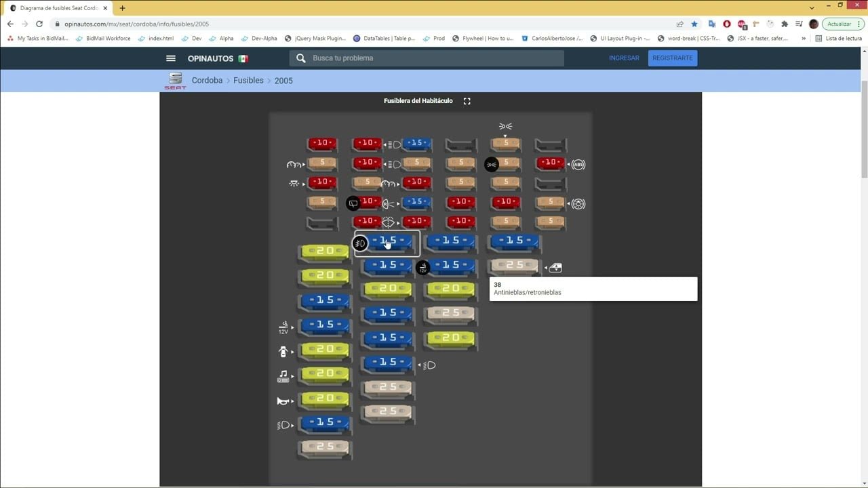Click the Mexico flag icon
This screenshot has width=868, height=488.
(x=243, y=59)
